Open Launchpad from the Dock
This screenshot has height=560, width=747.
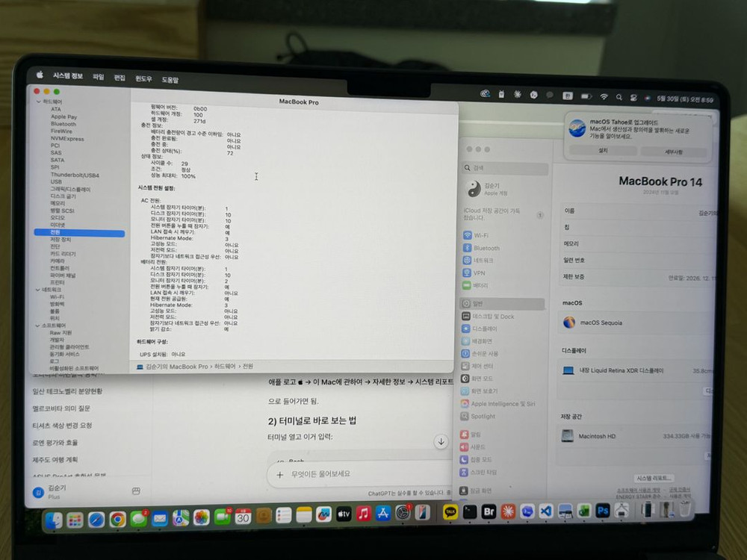coord(75,520)
